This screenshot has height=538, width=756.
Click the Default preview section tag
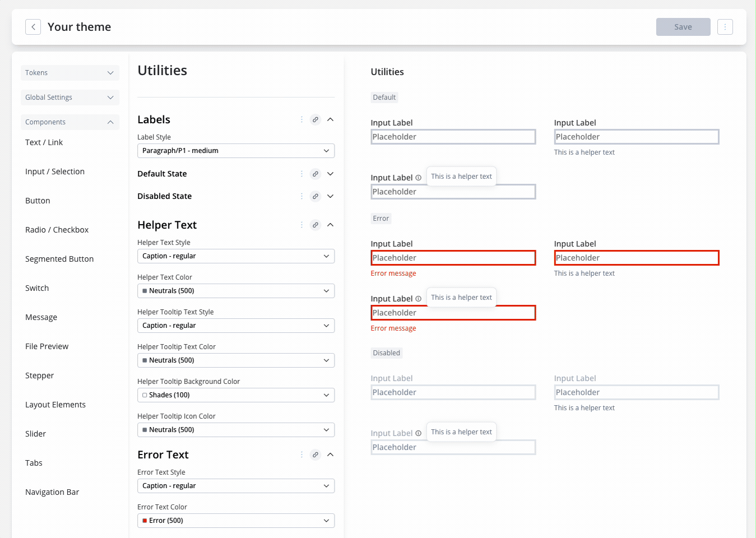384,98
